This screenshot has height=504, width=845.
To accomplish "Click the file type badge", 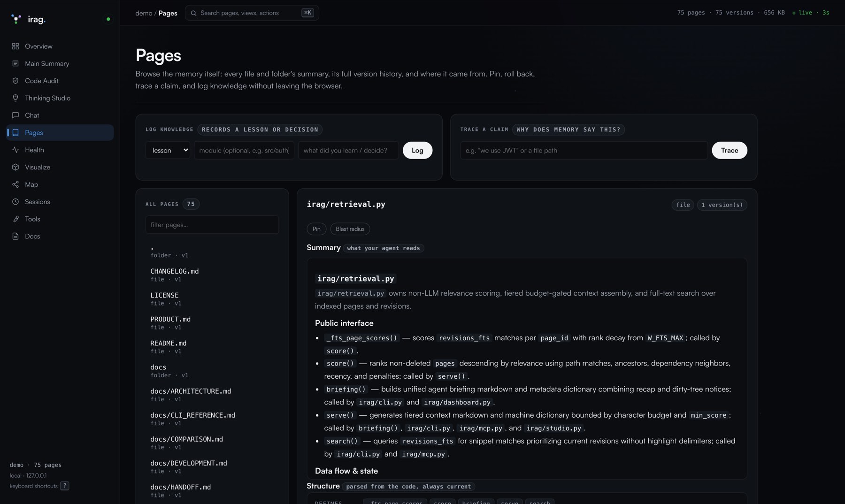I will [x=683, y=205].
